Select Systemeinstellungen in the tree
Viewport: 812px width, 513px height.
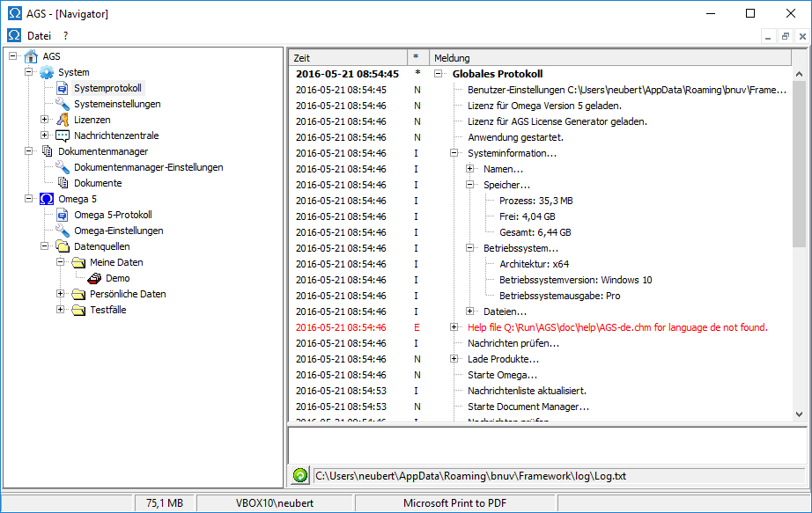[x=117, y=104]
